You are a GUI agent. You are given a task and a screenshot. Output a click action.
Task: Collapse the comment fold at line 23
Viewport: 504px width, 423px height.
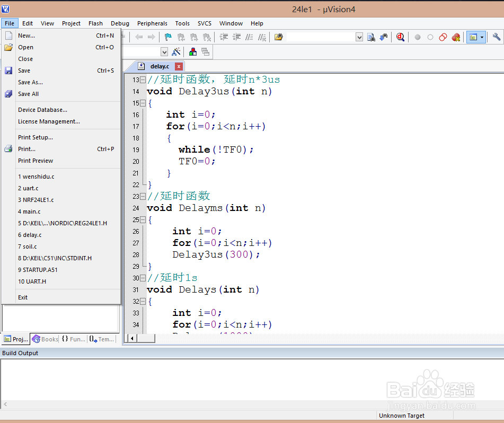(143, 196)
